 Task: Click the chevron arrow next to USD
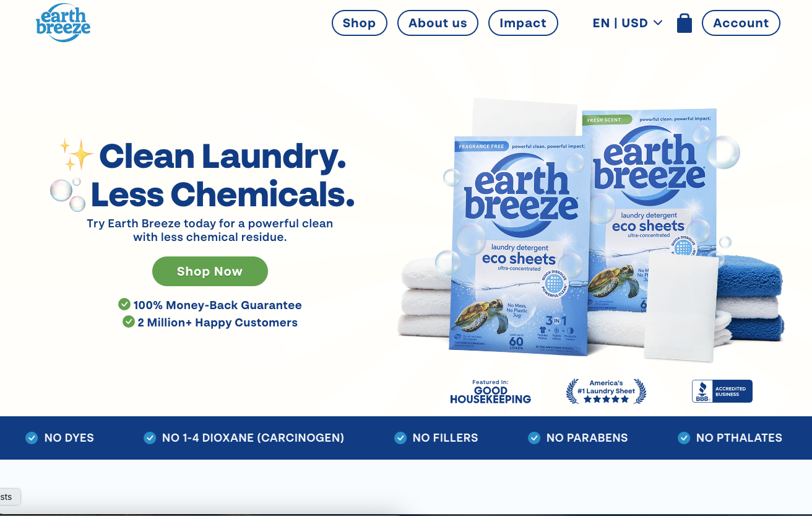(658, 23)
